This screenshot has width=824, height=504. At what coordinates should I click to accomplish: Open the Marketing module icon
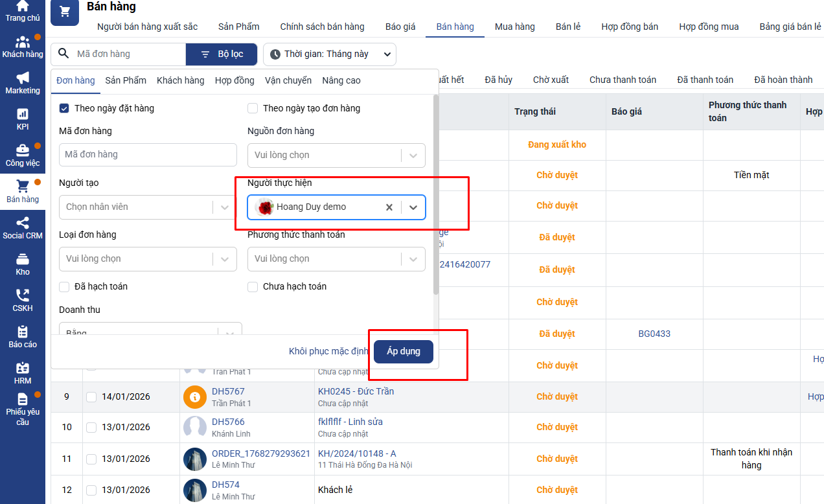(23, 83)
